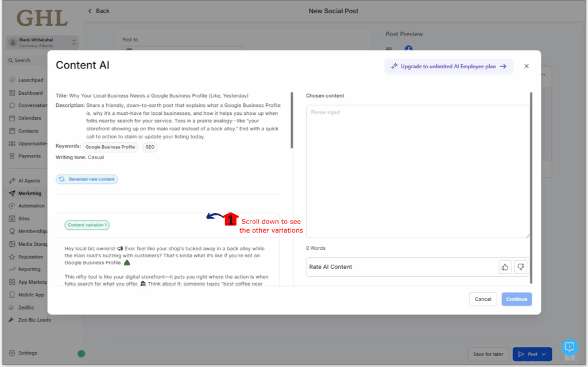
Task: Click the Reporting trend line icon
Action: click(x=12, y=269)
